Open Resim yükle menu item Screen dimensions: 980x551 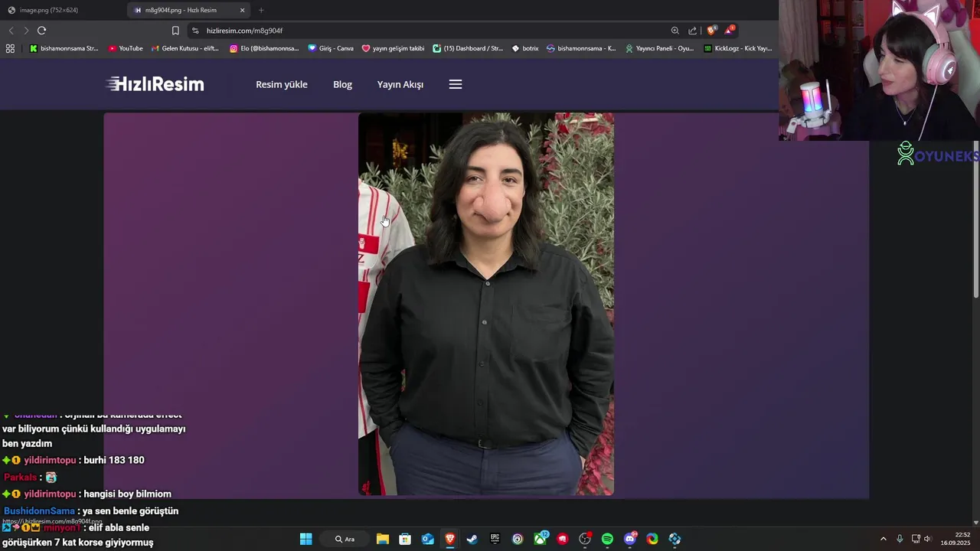click(282, 84)
